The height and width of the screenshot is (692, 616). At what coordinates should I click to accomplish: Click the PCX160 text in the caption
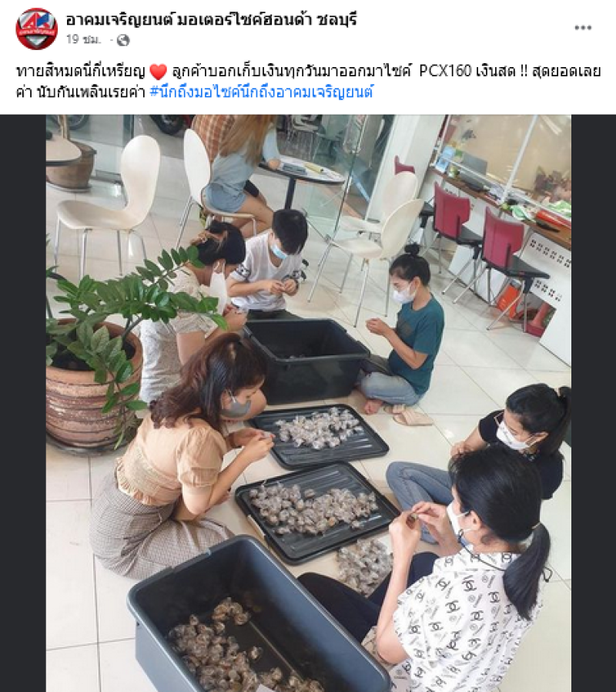pyautogui.click(x=445, y=71)
